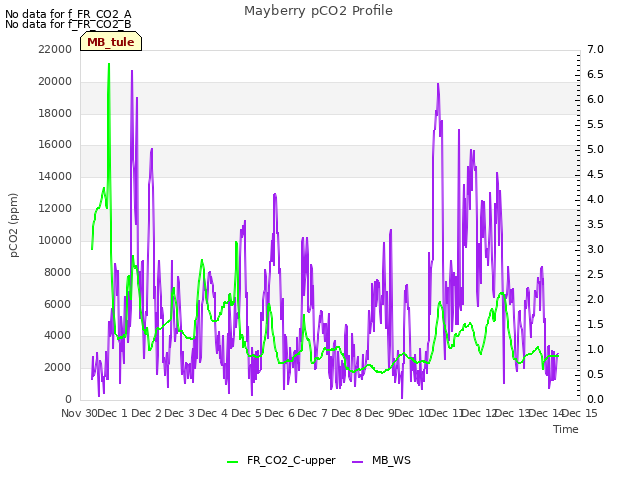Click the 7.0 right-axis tick label

tap(595, 49)
